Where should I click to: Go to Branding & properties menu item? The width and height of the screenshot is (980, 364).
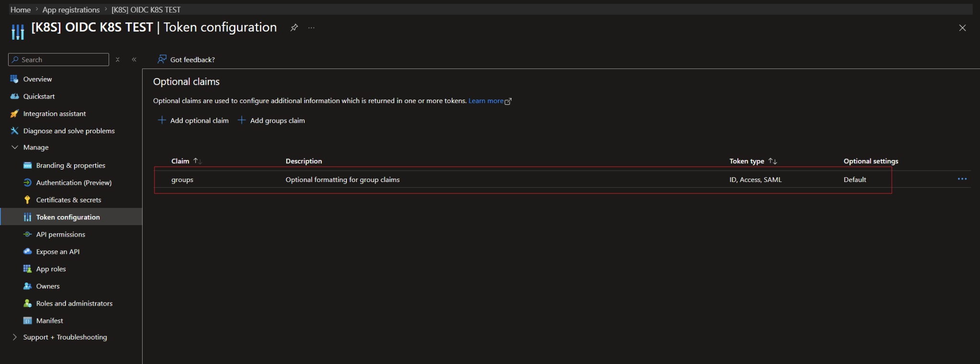[x=71, y=165]
